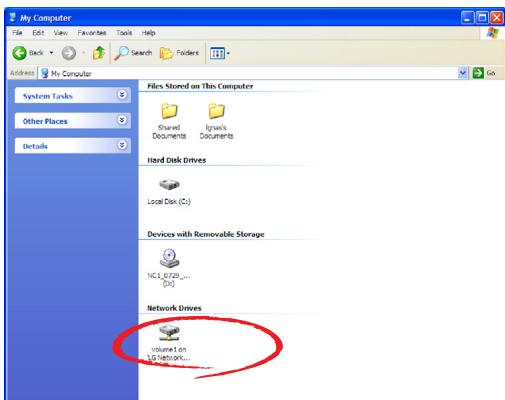Close the My Computer window
The width and height of the screenshot is (505, 400).
click(x=497, y=17)
